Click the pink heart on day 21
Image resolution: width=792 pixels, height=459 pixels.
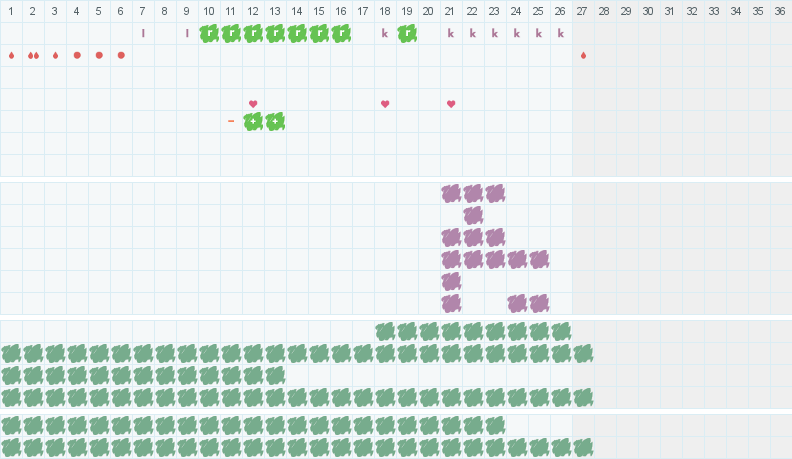coord(451,104)
